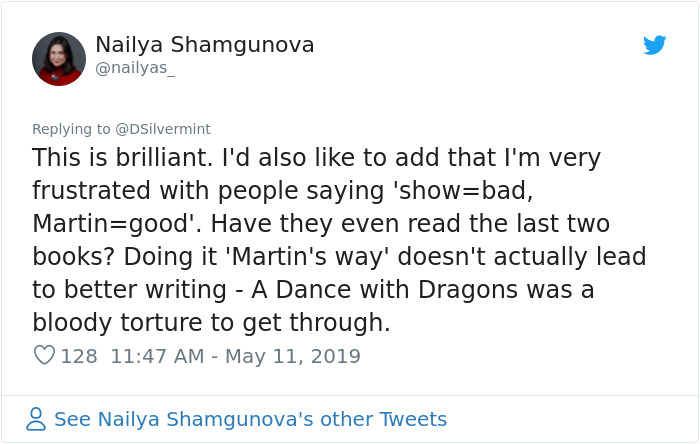Open the @nailyas_ handle
The image size is (700, 444).
[x=135, y=67]
